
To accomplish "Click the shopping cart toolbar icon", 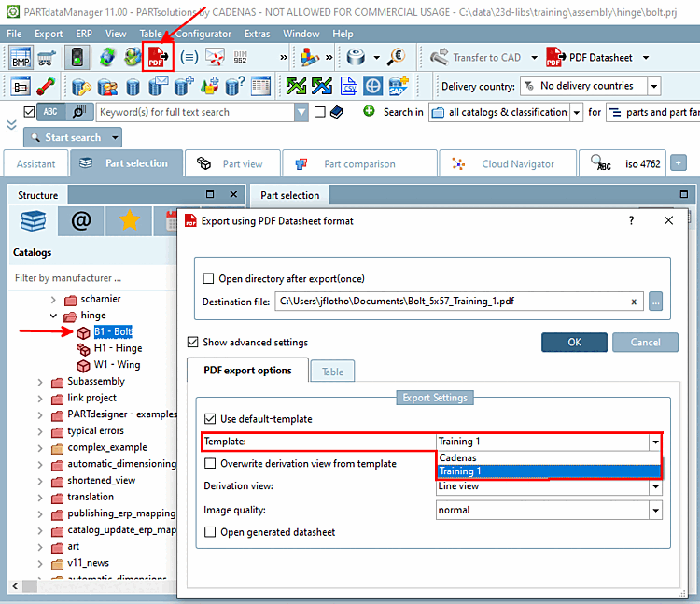I will 47,58.
